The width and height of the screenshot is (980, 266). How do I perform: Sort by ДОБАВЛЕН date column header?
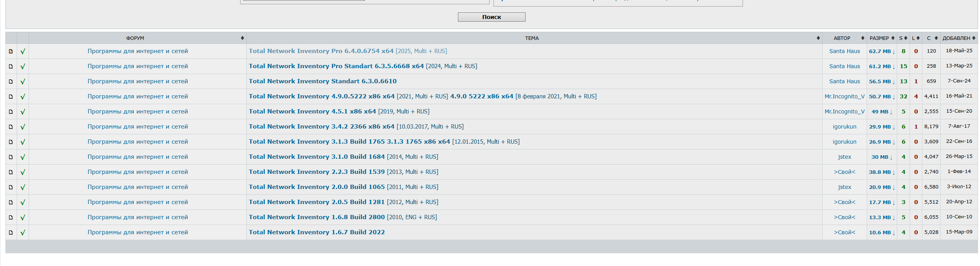click(x=959, y=38)
